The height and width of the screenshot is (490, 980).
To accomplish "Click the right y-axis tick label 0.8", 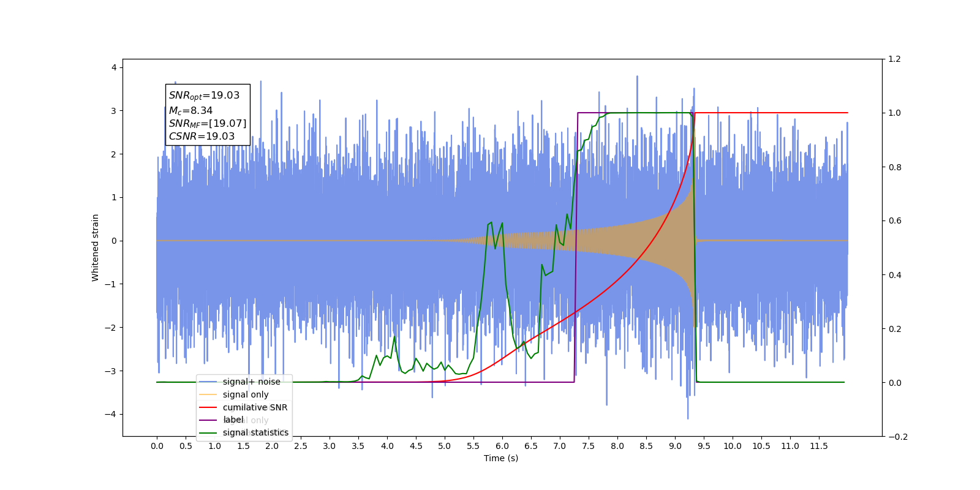I will (x=895, y=167).
